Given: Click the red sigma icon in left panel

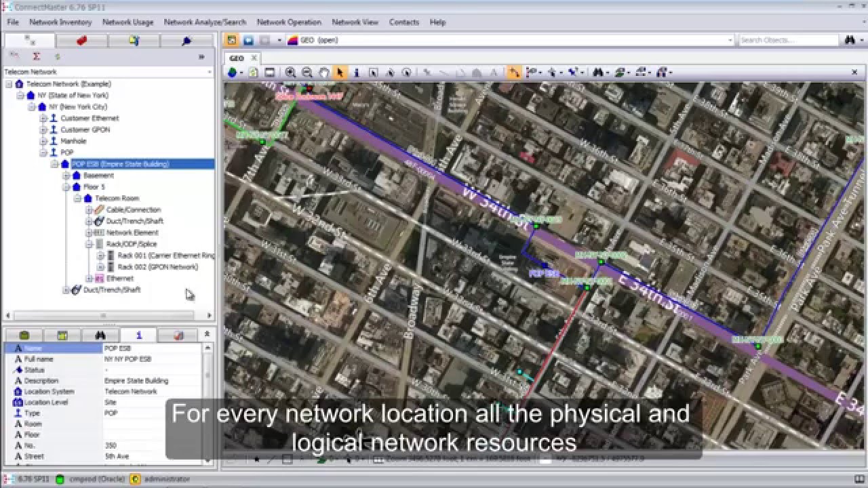Looking at the screenshot, I should pos(37,56).
